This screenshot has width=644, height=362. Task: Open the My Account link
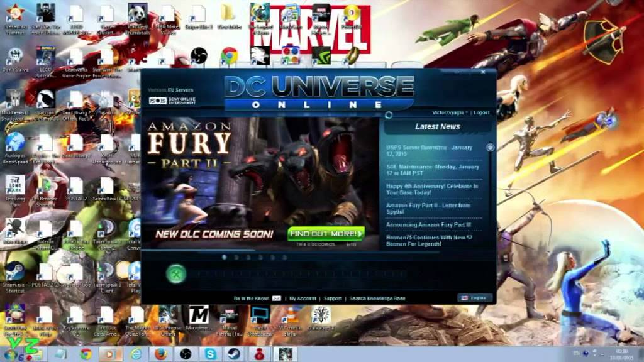[303, 299]
